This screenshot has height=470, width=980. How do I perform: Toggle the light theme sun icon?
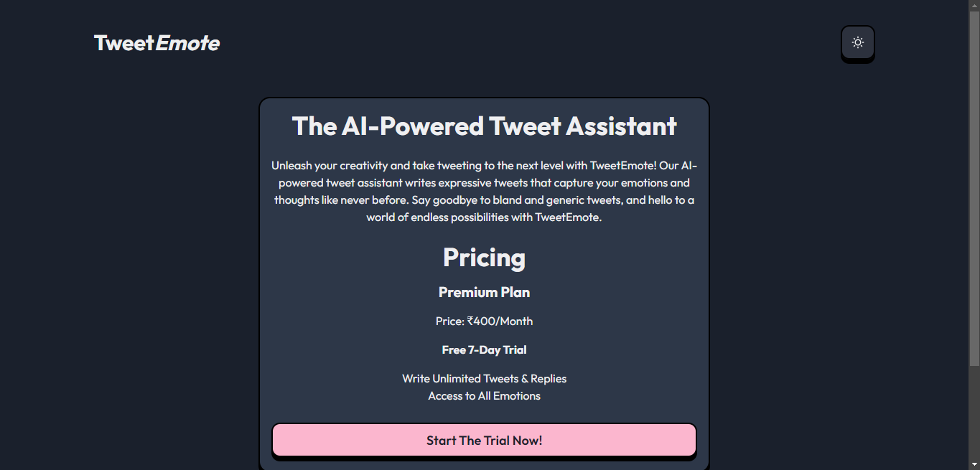click(x=857, y=42)
